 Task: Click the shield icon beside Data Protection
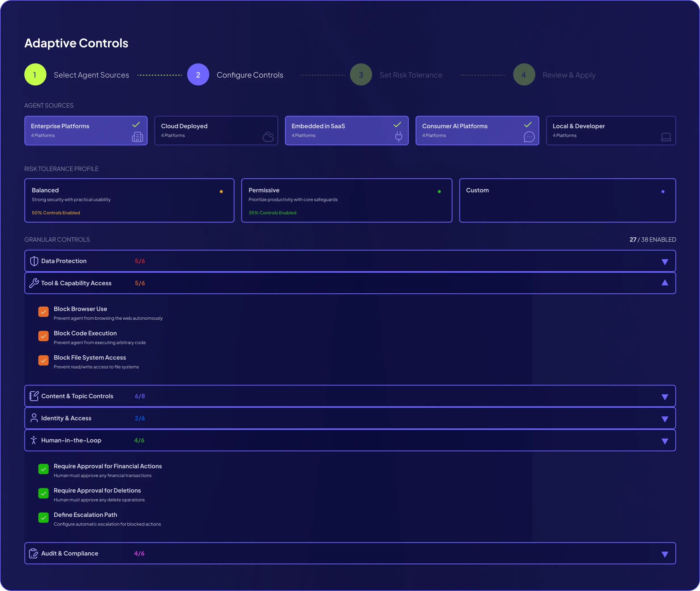(34, 261)
